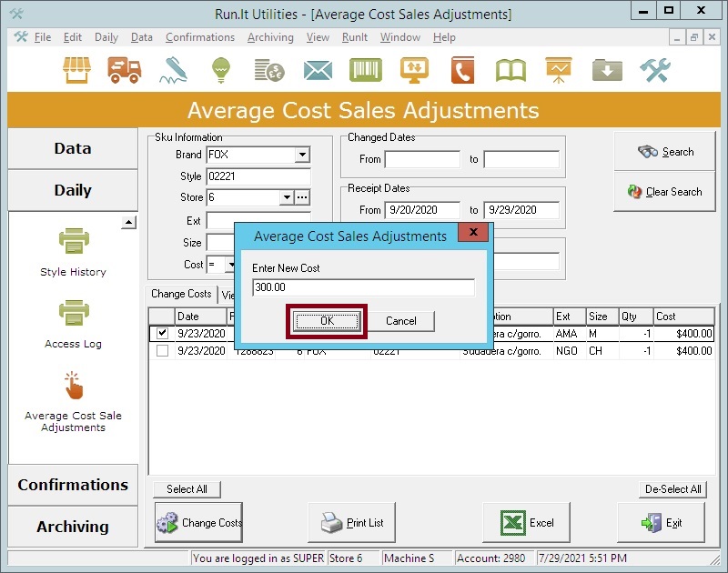The image size is (728, 573).
Task: Click the Change Costs button at bottom
Action: 198,522
